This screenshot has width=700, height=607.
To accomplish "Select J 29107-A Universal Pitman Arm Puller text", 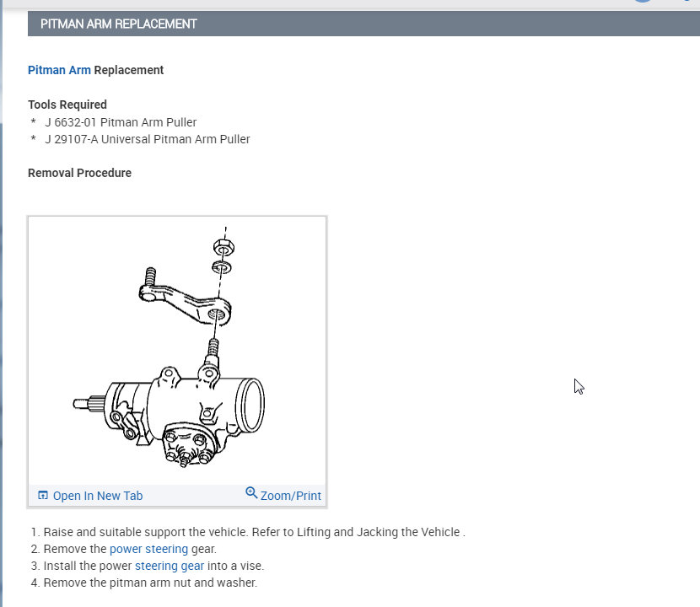I will point(148,139).
